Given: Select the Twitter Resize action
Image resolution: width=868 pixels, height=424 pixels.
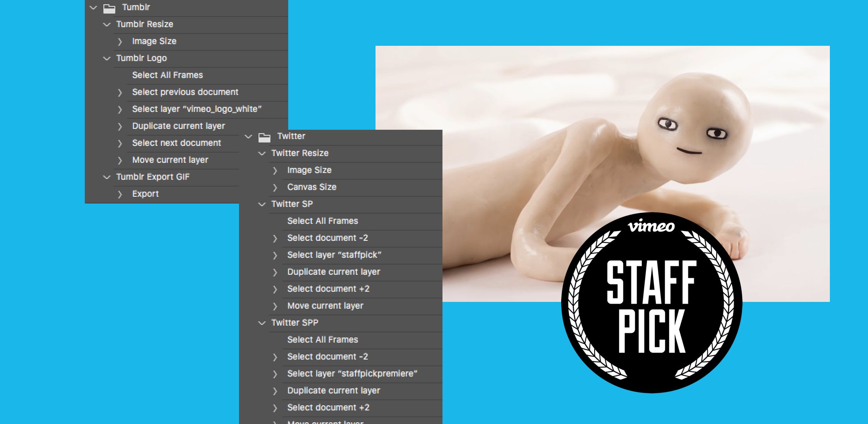Looking at the screenshot, I should [300, 153].
